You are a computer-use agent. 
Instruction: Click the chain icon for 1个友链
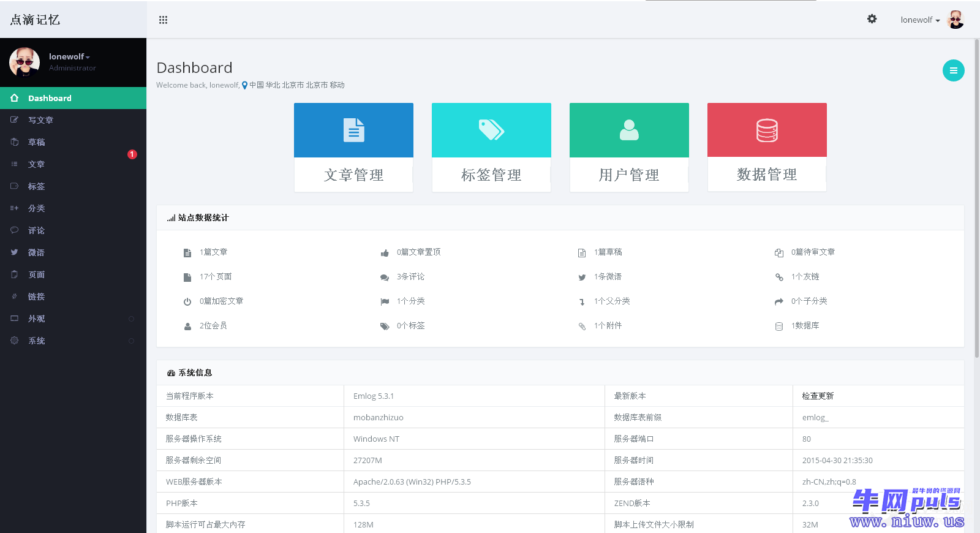[779, 278]
